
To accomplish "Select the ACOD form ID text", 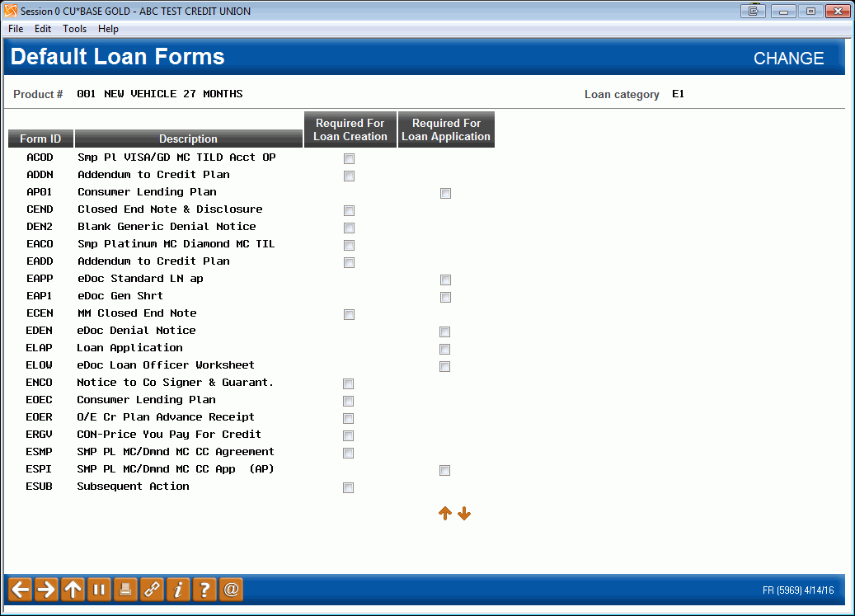I will [40, 157].
